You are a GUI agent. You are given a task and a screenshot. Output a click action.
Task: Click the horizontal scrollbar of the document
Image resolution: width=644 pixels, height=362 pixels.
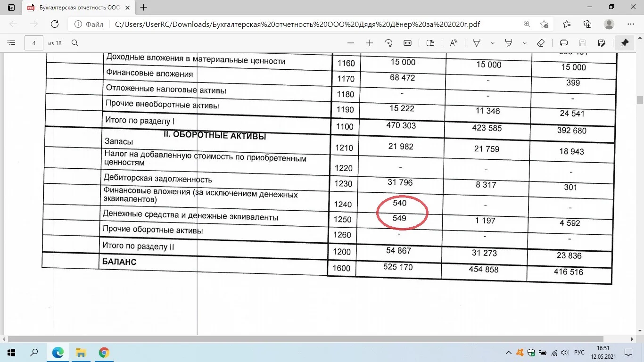point(306,339)
